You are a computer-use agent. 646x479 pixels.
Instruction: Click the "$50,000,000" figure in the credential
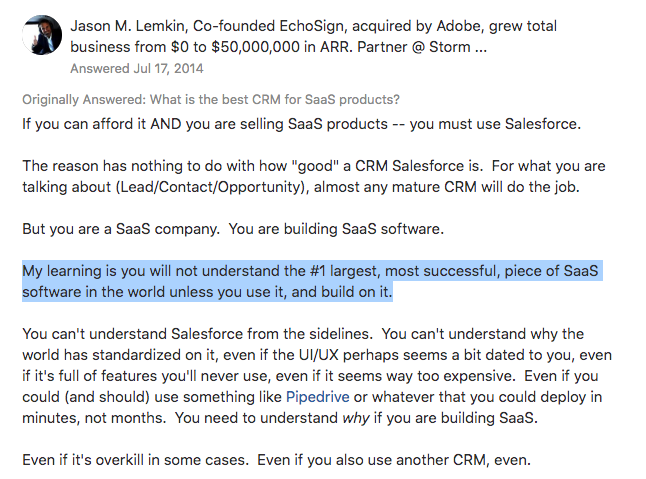coord(255,47)
